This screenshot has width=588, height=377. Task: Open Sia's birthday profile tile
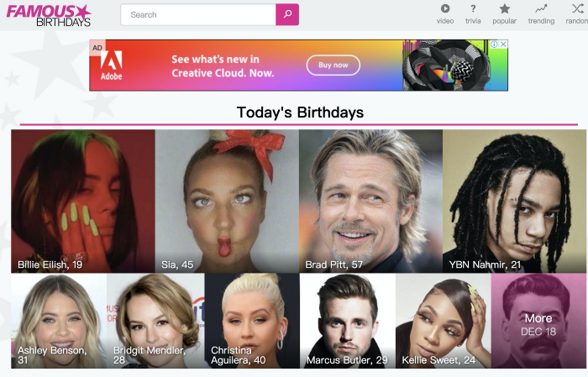click(x=227, y=201)
